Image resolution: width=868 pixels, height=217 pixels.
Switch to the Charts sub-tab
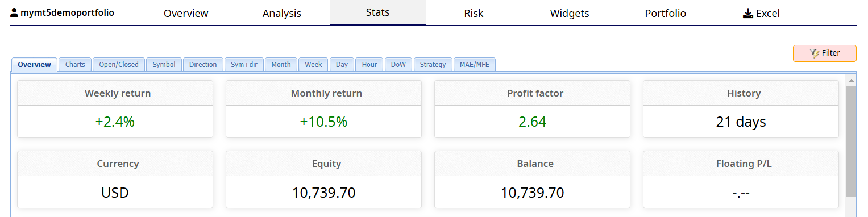coord(75,65)
